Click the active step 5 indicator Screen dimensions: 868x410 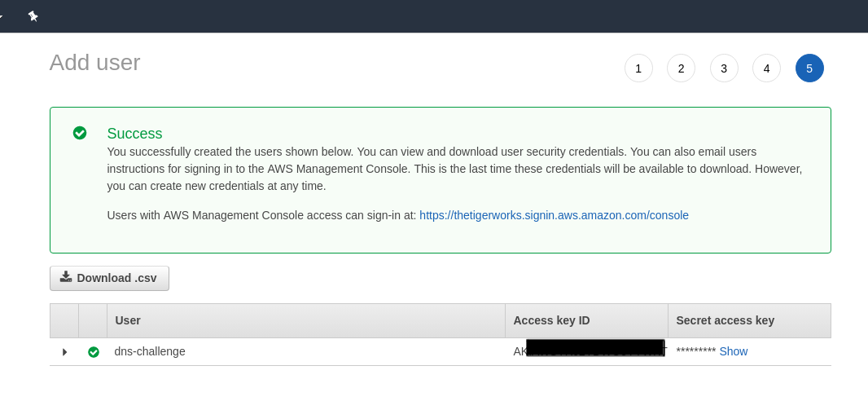point(809,68)
